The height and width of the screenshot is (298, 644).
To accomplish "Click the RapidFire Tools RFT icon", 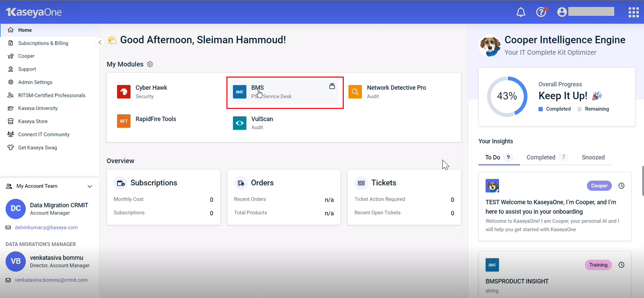I will [x=124, y=121].
